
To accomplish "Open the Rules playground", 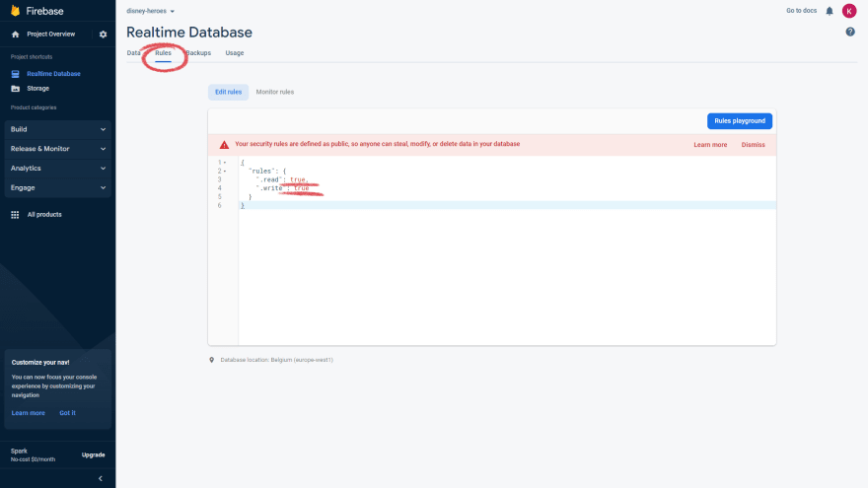I will 740,121.
